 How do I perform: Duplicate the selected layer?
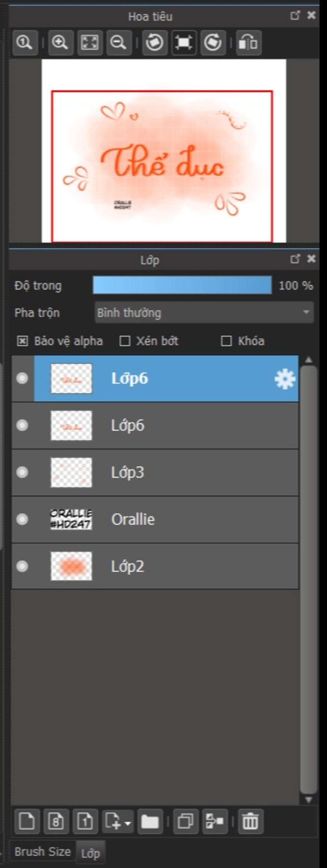186,820
